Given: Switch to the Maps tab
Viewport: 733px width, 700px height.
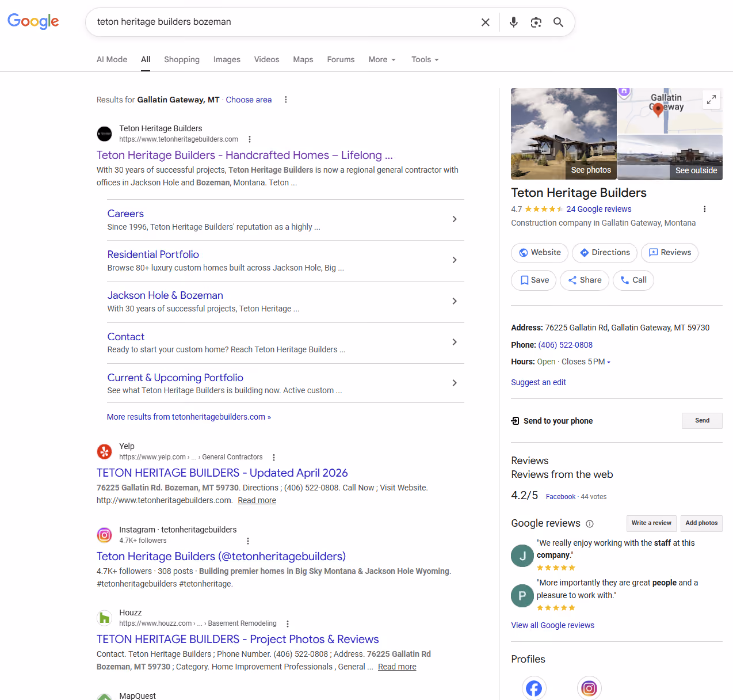Looking at the screenshot, I should click(303, 59).
